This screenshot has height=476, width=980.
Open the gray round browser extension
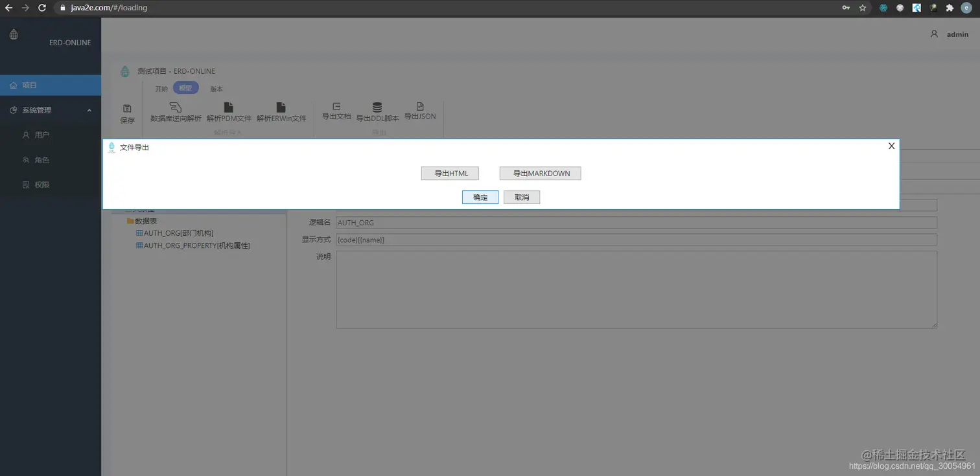tap(900, 8)
